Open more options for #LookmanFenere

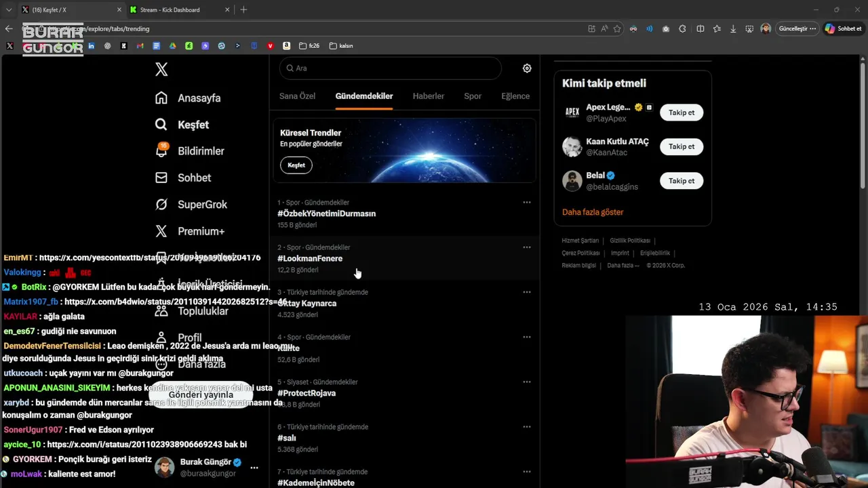[527, 247]
